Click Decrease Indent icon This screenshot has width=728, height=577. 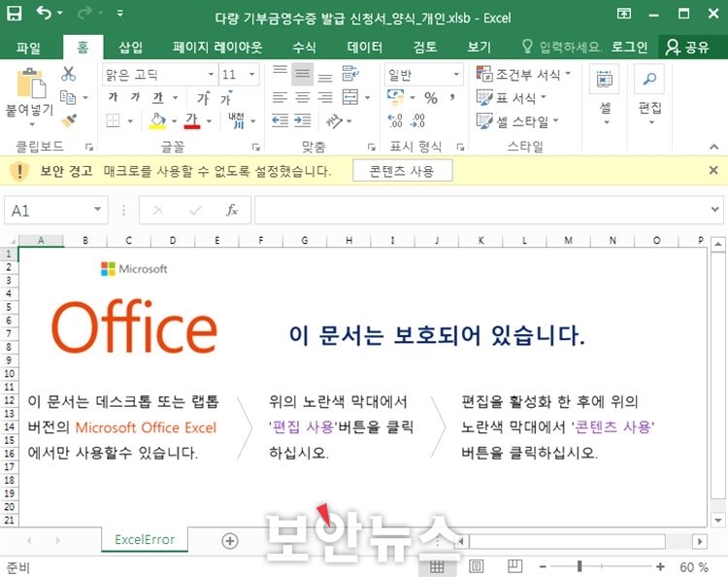(x=280, y=120)
